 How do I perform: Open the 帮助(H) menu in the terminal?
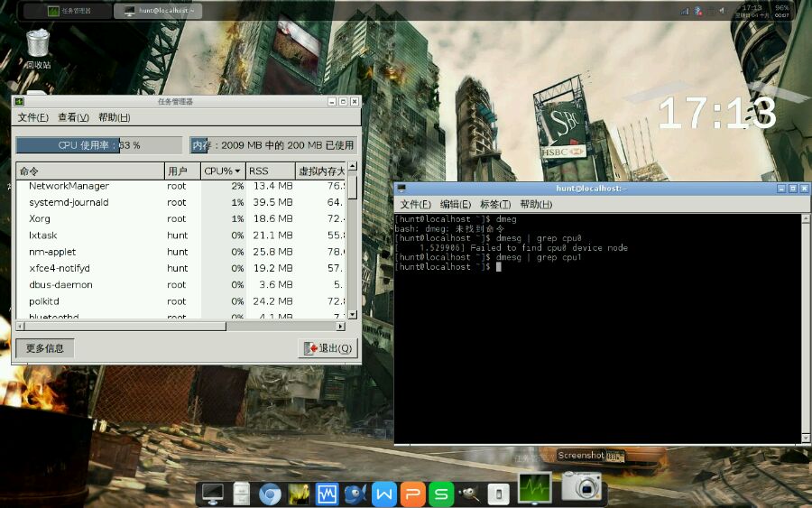(536, 205)
